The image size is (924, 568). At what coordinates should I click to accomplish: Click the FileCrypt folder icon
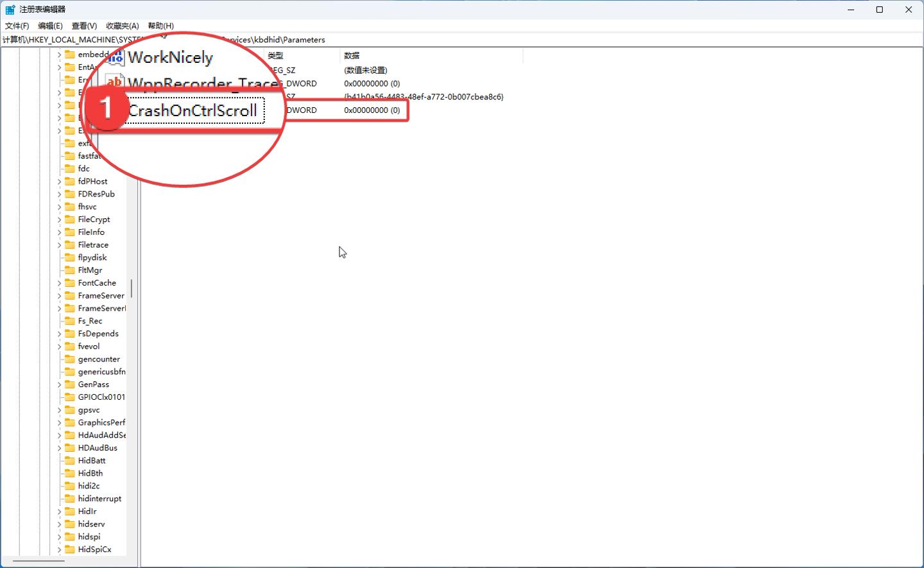[x=70, y=219]
